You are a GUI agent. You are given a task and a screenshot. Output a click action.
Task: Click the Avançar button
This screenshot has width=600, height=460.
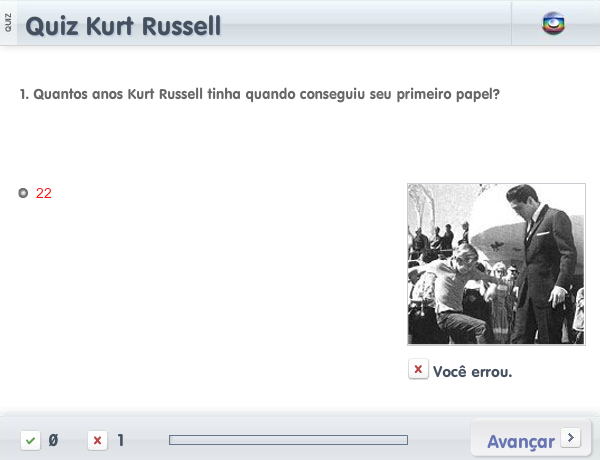point(531,439)
